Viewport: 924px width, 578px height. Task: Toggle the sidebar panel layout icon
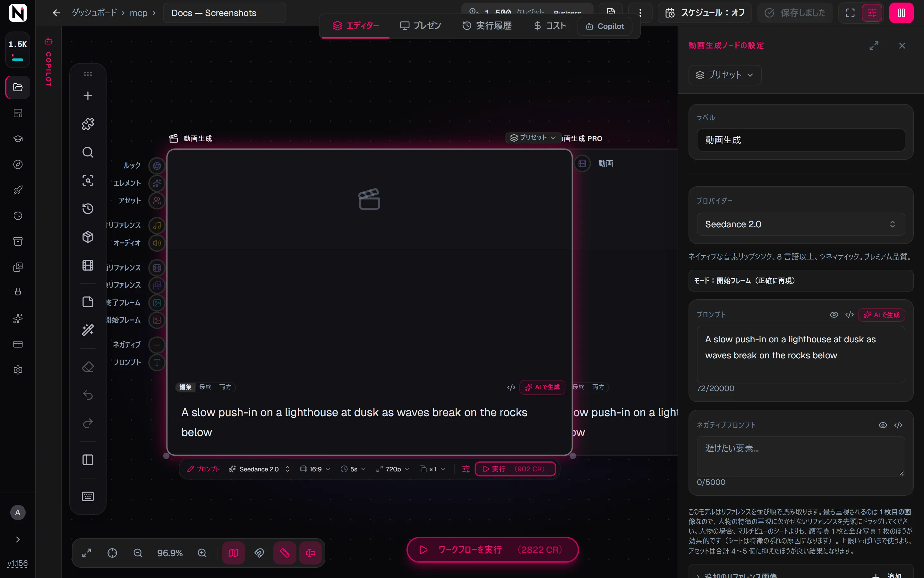[88, 460]
